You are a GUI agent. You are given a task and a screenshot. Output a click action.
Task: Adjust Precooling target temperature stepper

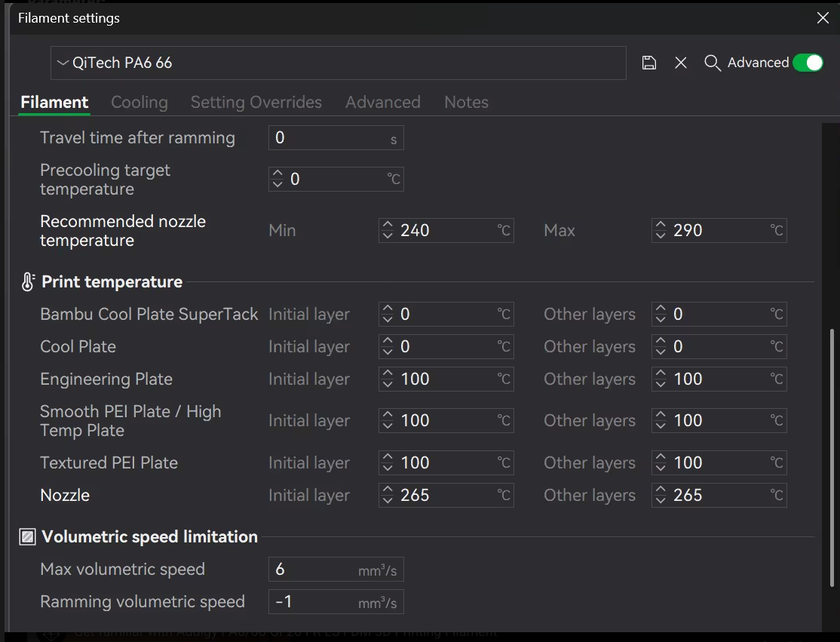tap(277, 180)
